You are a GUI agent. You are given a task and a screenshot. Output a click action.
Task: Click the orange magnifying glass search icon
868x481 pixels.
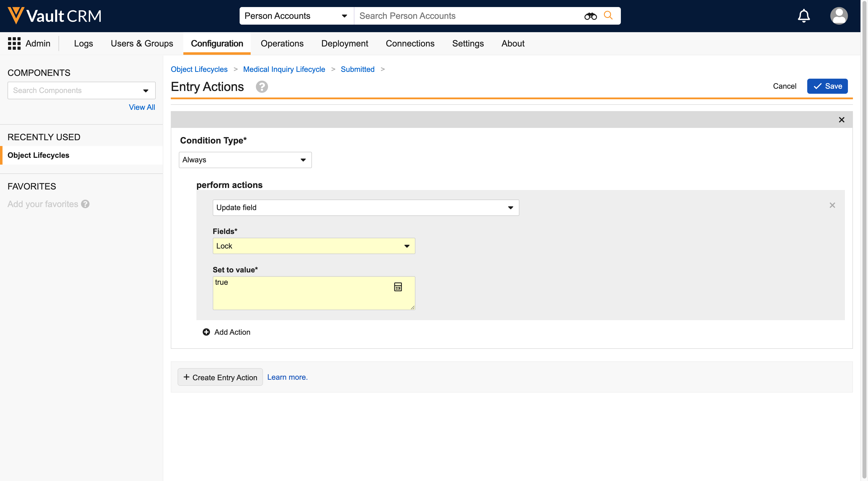[608, 15]
